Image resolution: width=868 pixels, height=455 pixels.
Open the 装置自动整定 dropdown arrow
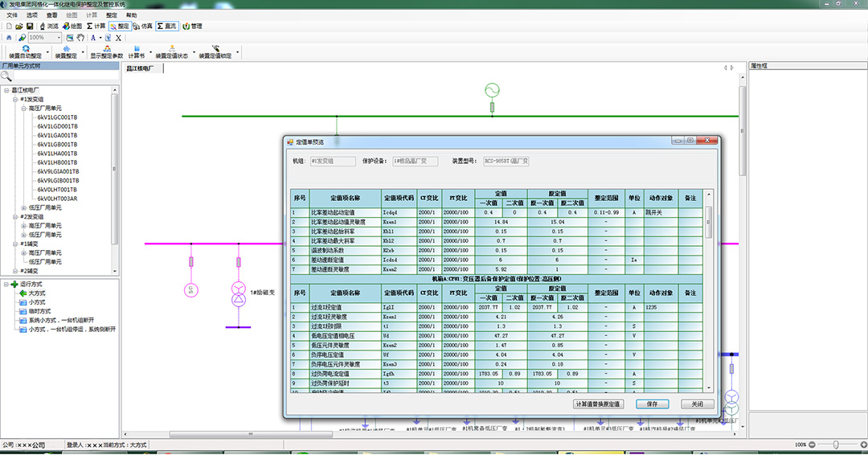tap(49, 53)
